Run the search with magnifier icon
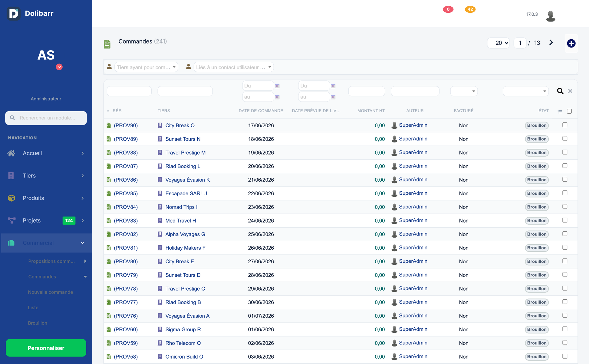 [x=560, y=91]
